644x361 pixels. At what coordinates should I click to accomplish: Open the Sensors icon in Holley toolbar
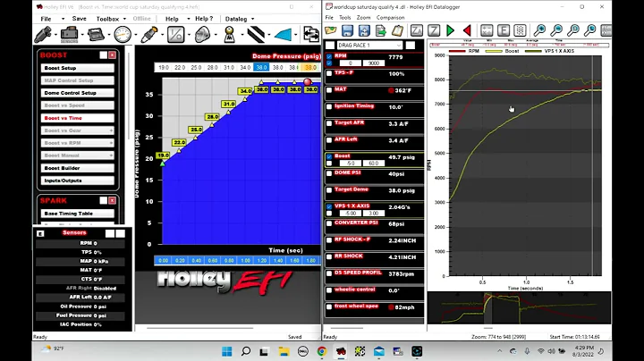(69, 35)
